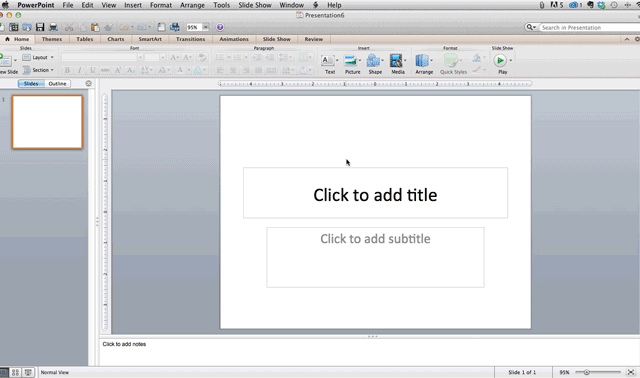Switch to Slide Sorter view icon
The width and height of the screenshot is (640, 378).
point(16,372)
